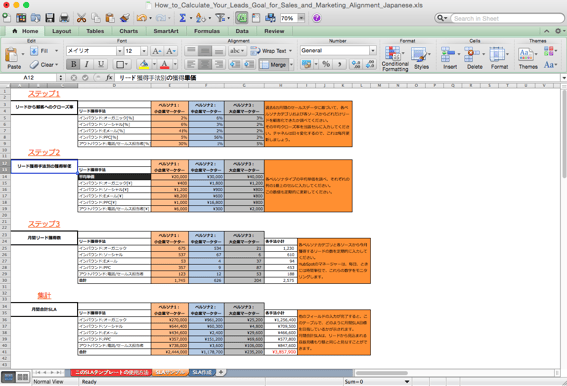
Task: Decrease the font size
Action: 171,51
